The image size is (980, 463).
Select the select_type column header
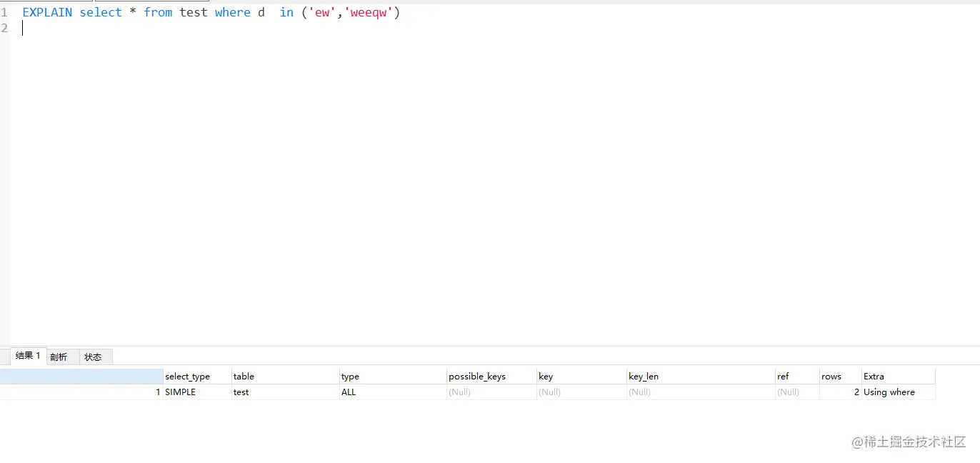[197, 377]
